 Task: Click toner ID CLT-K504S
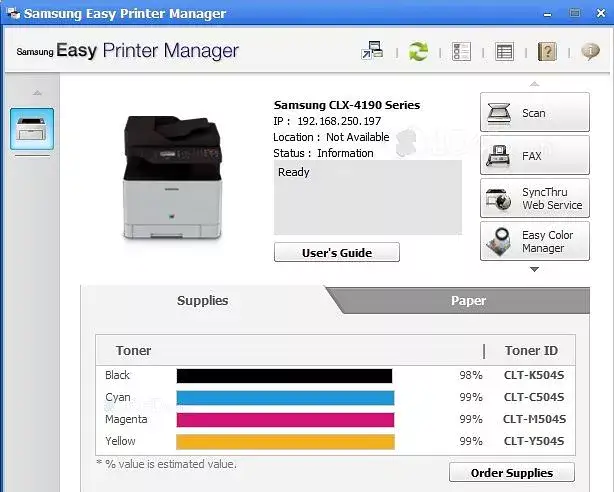pos(534,375)
